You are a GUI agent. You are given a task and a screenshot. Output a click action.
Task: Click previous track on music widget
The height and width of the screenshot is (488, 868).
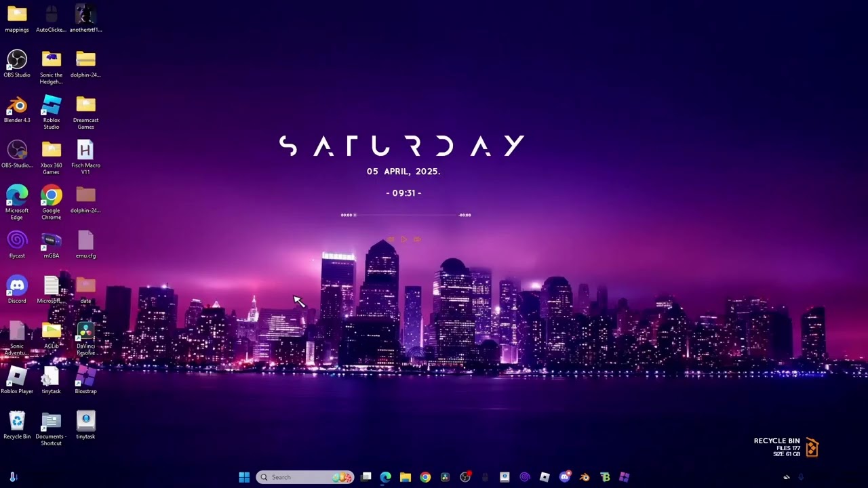[x=391, y=239]
